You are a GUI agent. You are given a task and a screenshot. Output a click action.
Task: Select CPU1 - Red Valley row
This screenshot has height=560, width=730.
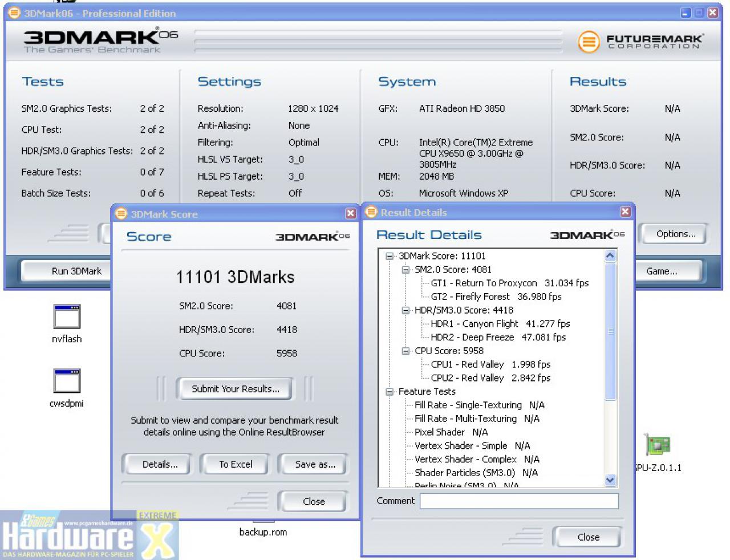[x=490, y=364]
